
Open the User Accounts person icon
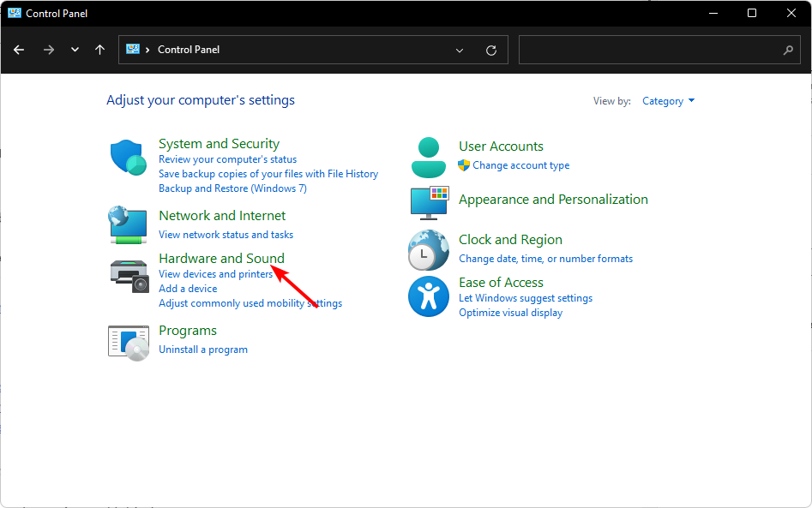coord(428,158)
